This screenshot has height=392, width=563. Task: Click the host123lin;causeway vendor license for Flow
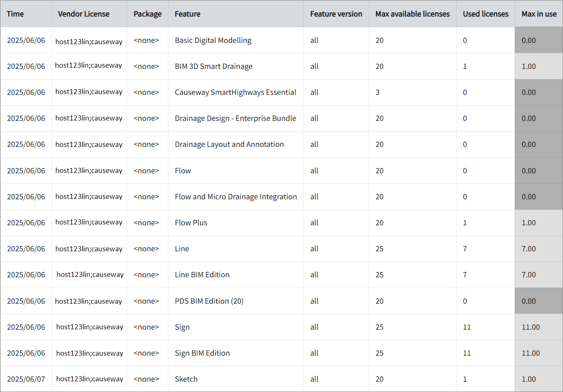(89, 170)
